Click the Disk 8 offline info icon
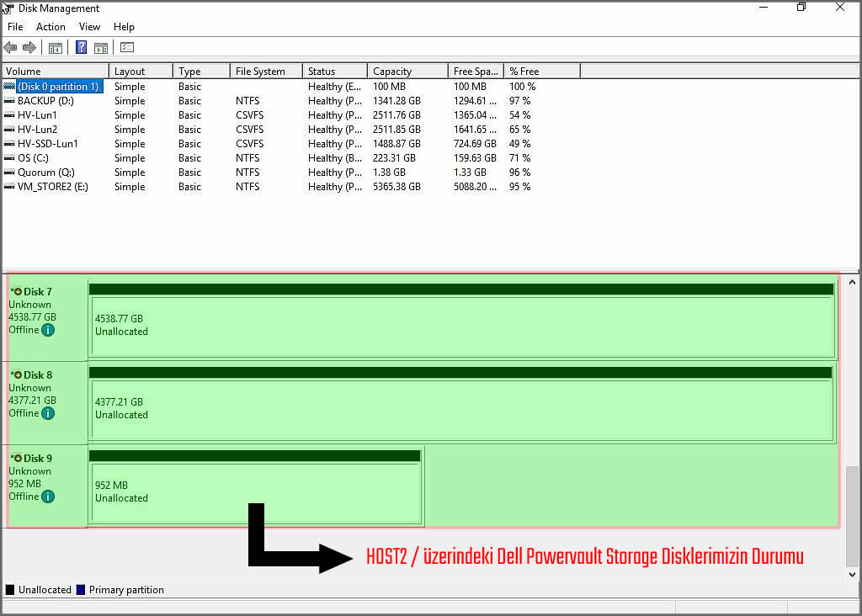Viewport: 862px width, 616px height. point(48,413)
